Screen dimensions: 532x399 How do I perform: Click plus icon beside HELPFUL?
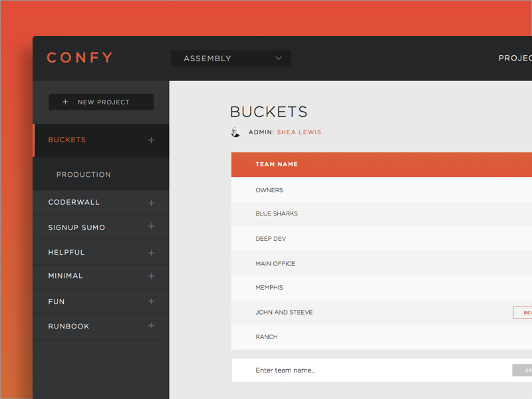point(152,253)
